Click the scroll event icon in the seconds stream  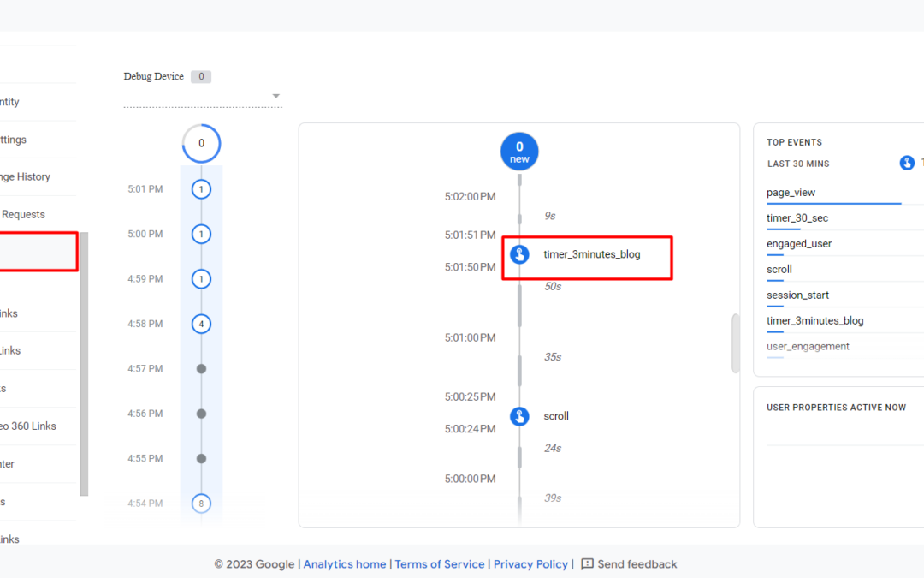point(519,416)
